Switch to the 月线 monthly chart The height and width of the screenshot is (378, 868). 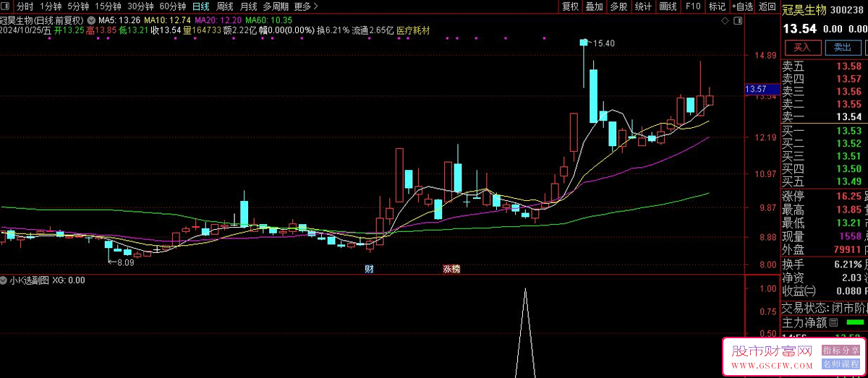tap(248, 7)
